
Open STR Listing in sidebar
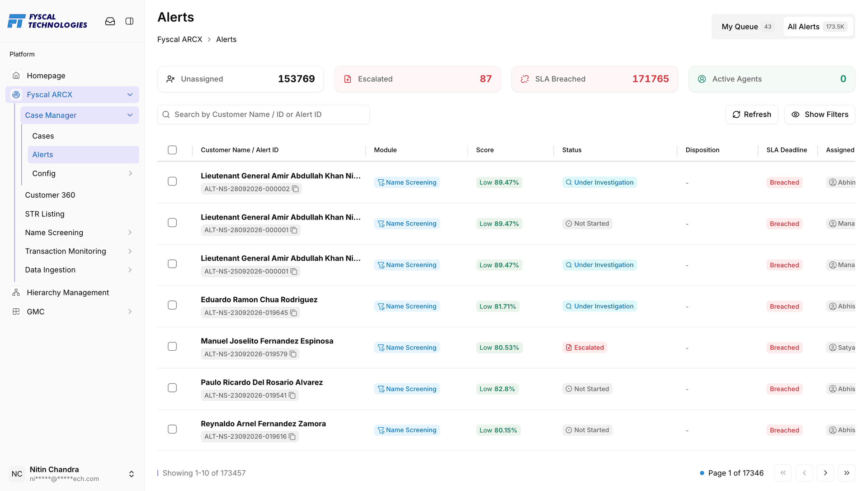[45, 214]
